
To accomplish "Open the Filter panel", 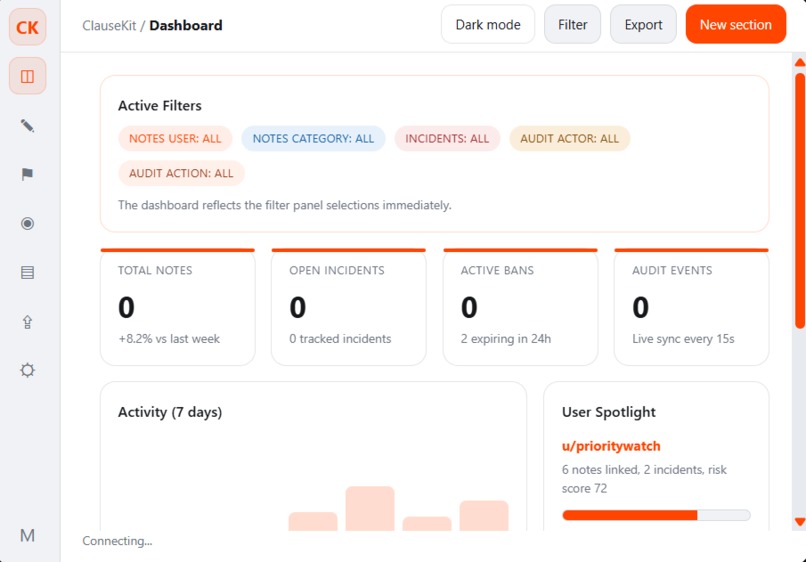I will pyautogui.click(x=572, y=25).
